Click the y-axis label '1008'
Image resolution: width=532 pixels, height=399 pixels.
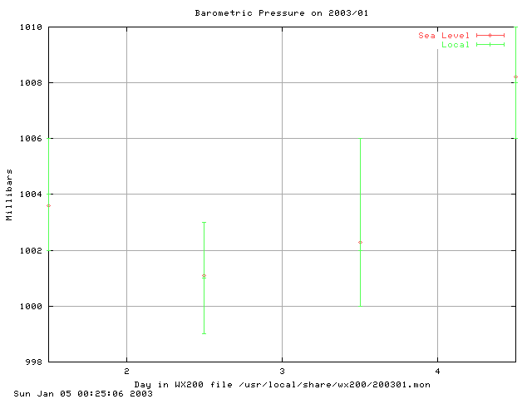click(x=31, y=83)
